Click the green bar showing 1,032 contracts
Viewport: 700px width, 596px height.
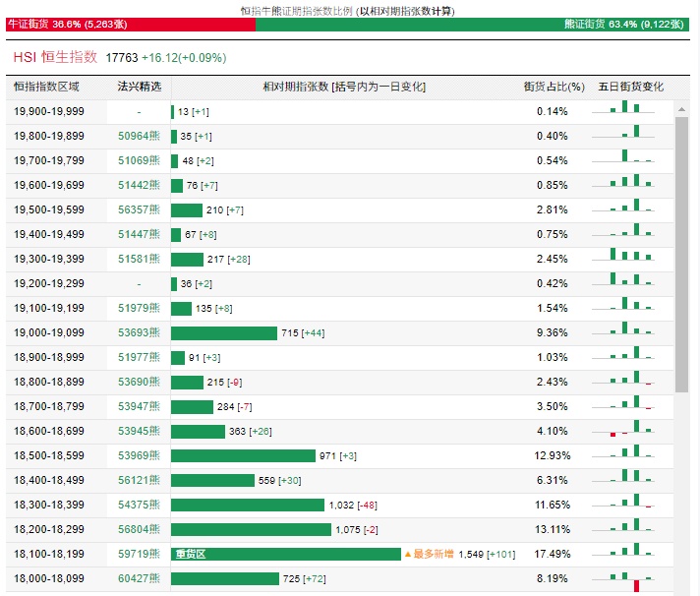(247, 506)
